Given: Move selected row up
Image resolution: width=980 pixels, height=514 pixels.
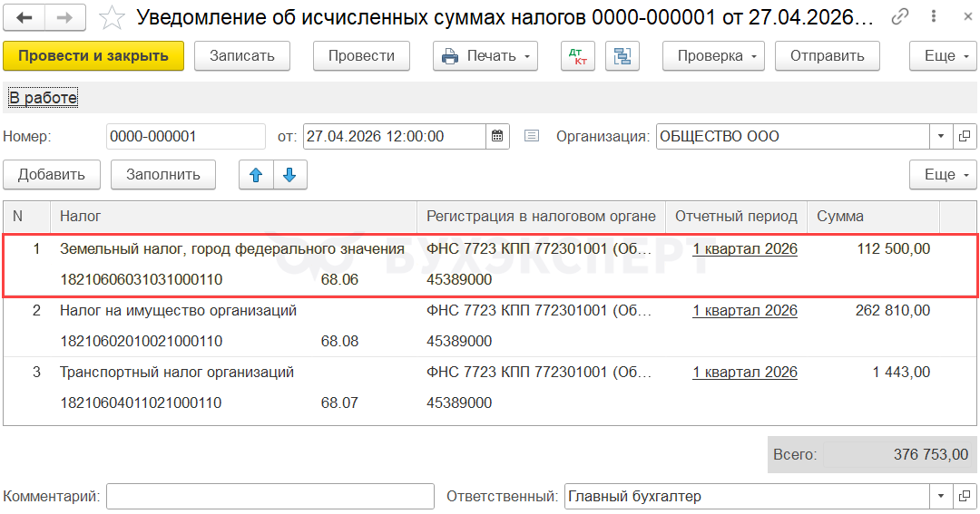Looking at the screenshot, I should click(256, 175).
